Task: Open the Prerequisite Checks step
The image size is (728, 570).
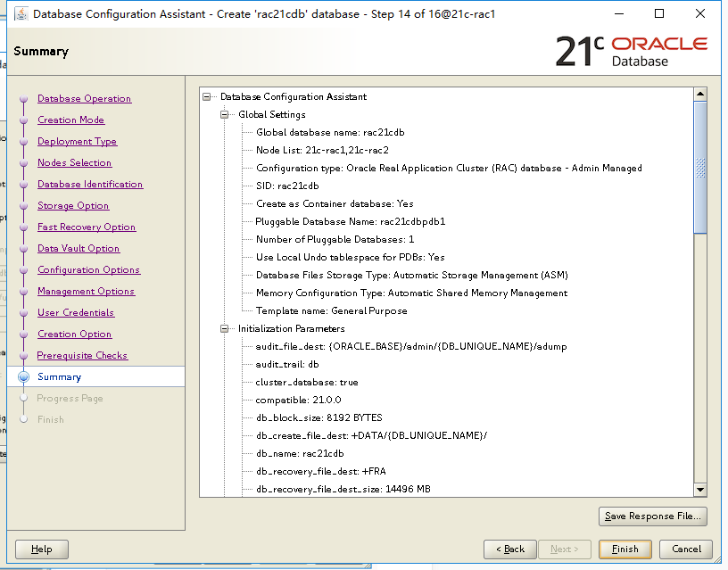Action: pyautogui.click(x=82, y=355)
